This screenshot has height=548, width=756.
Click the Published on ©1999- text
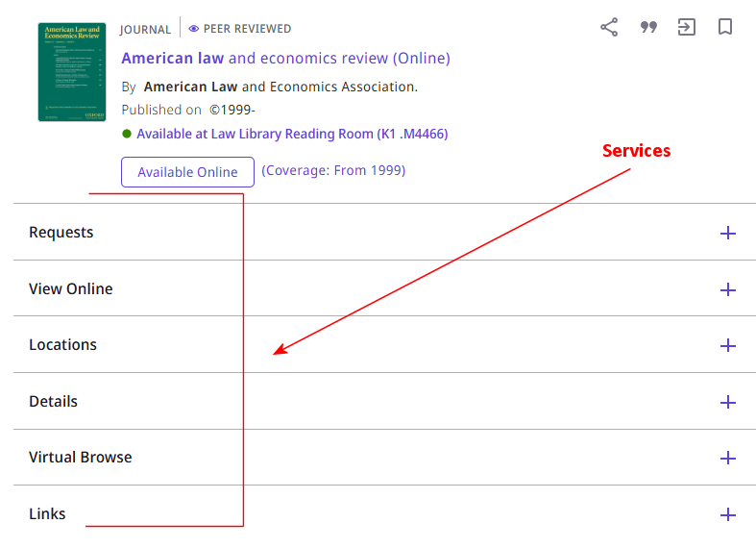point(188,110)
